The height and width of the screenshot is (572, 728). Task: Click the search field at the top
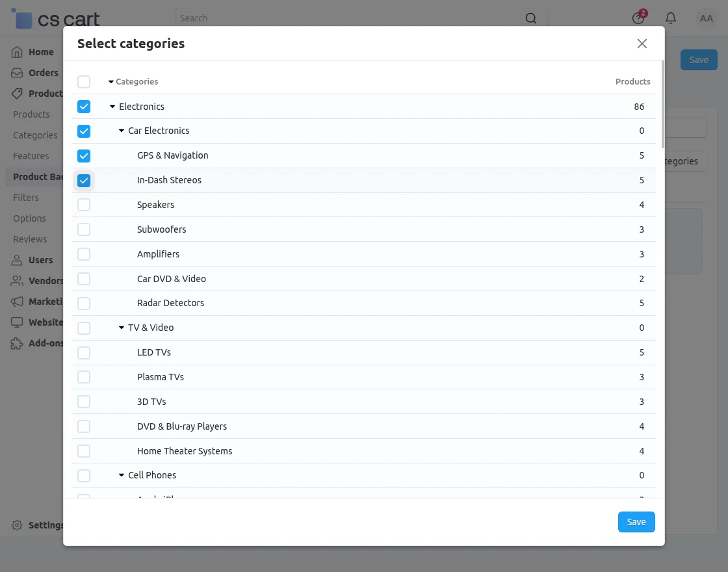[357, 18]
